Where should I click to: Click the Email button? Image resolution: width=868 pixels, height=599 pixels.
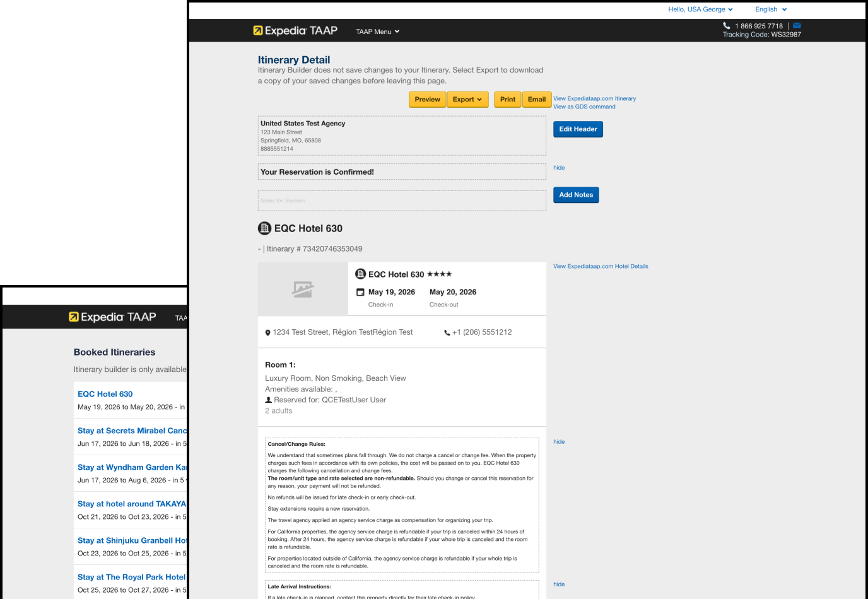(537, 100)
